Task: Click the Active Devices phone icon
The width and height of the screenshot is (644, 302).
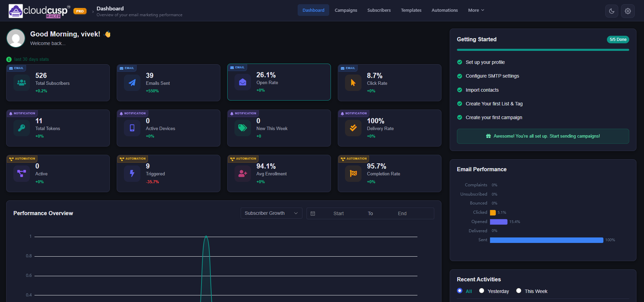Action: click(132, 128)
